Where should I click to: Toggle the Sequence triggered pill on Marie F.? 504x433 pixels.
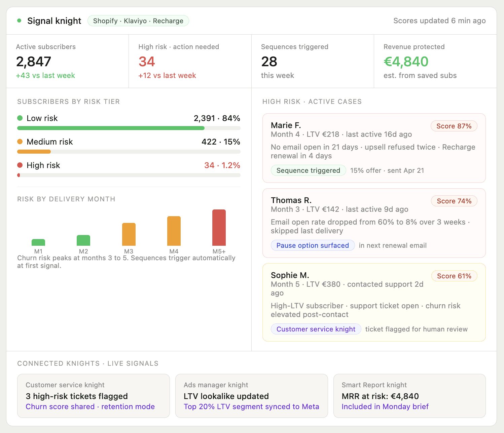click(x=308, y=170)
